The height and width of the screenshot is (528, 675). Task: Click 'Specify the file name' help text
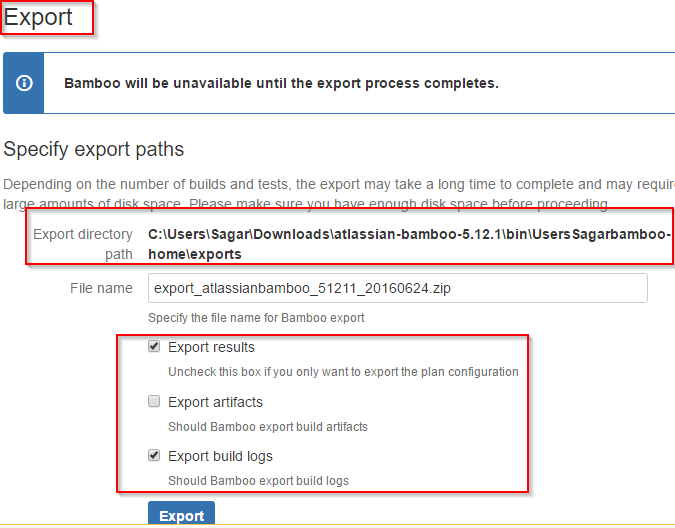tap(256, 318)
